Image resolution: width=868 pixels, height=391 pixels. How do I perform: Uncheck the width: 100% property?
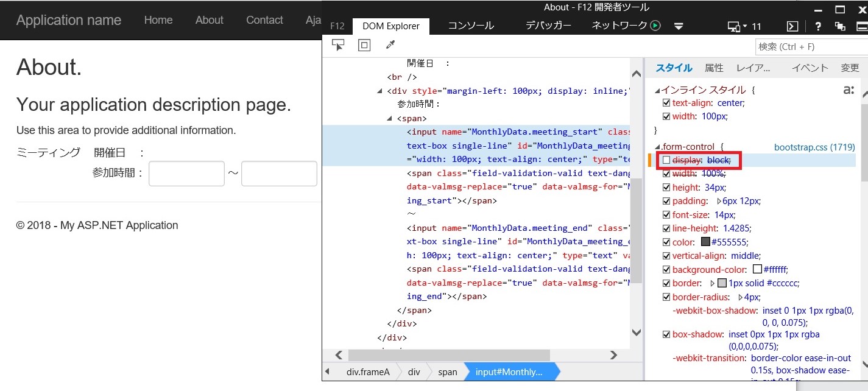(x=666, y=173)
